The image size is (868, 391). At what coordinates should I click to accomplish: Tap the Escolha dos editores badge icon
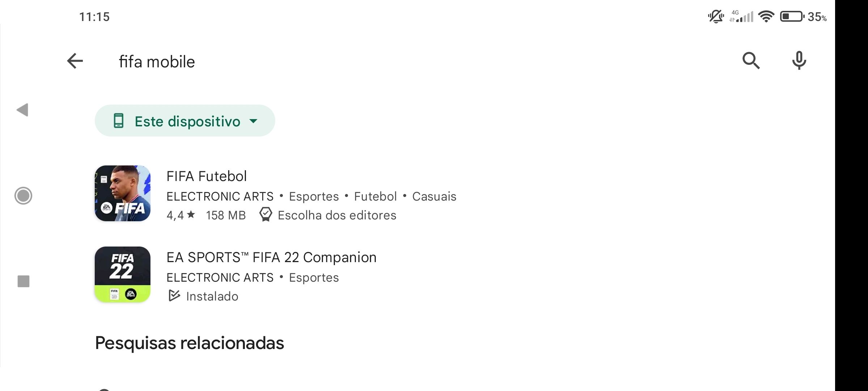[x=266, y=215]
